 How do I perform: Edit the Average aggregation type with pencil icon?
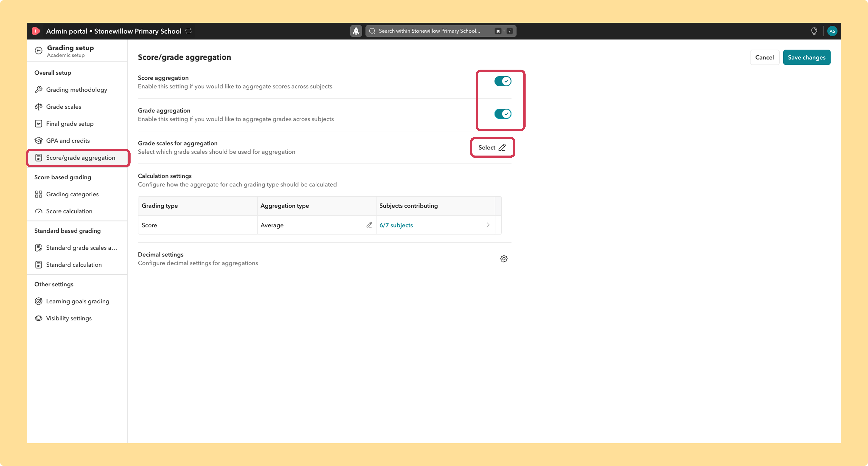(369, 225)
